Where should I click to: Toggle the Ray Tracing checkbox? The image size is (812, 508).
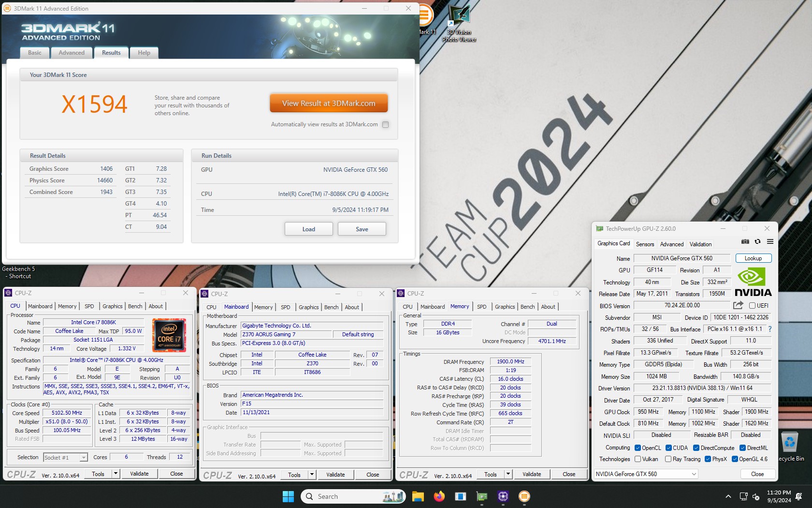click(x=668, y=459)
